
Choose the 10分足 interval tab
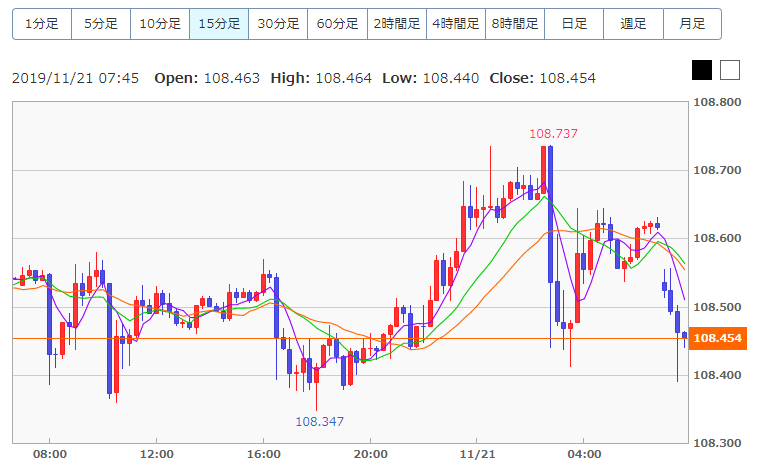click(x=160, y=24)
